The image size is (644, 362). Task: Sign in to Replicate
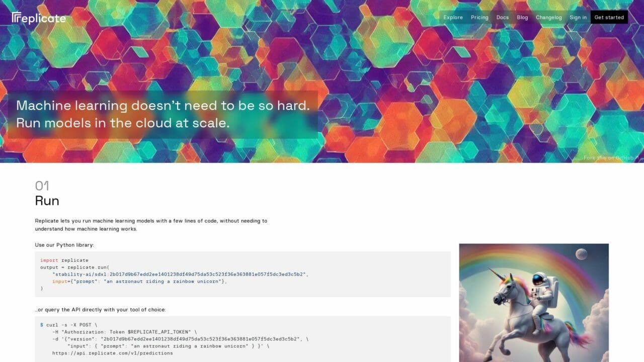click(x=578, y=17)
